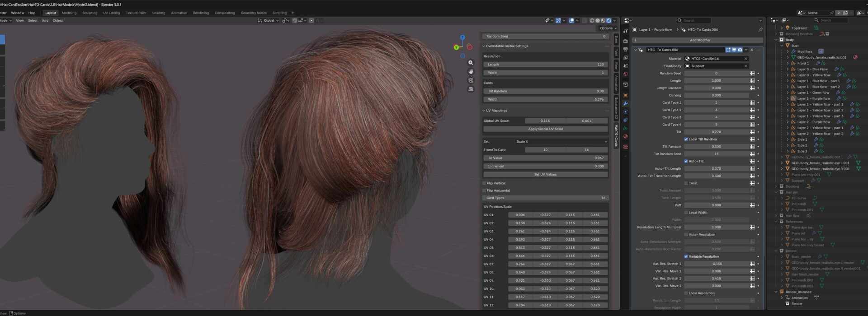Click the hand pan viewport gizmo
The image size is (868, 316).
(x=471, y=71)
